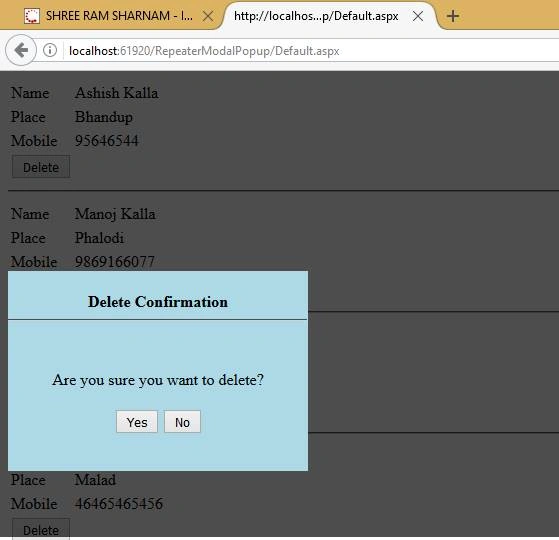This screenshot has height=540, width=559.
Task: Open a new tab with plus icon
Action: (x=453, y=16)
